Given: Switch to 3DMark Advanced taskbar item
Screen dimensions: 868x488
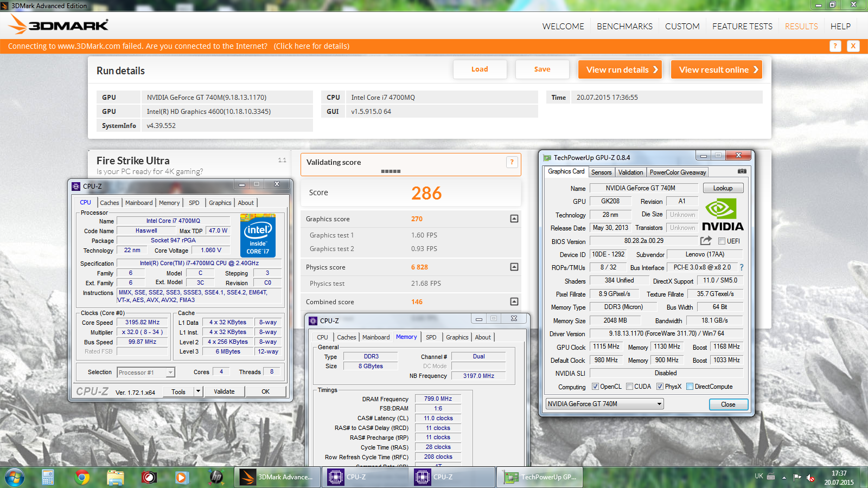Looking at the screenshot, I should [x=277, y=477].
